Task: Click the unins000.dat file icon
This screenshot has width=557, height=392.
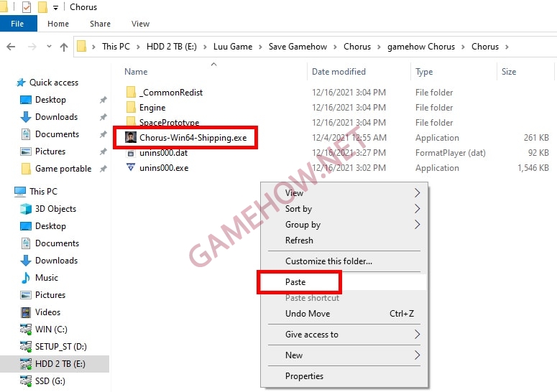Action: click(x=131, y=153)
